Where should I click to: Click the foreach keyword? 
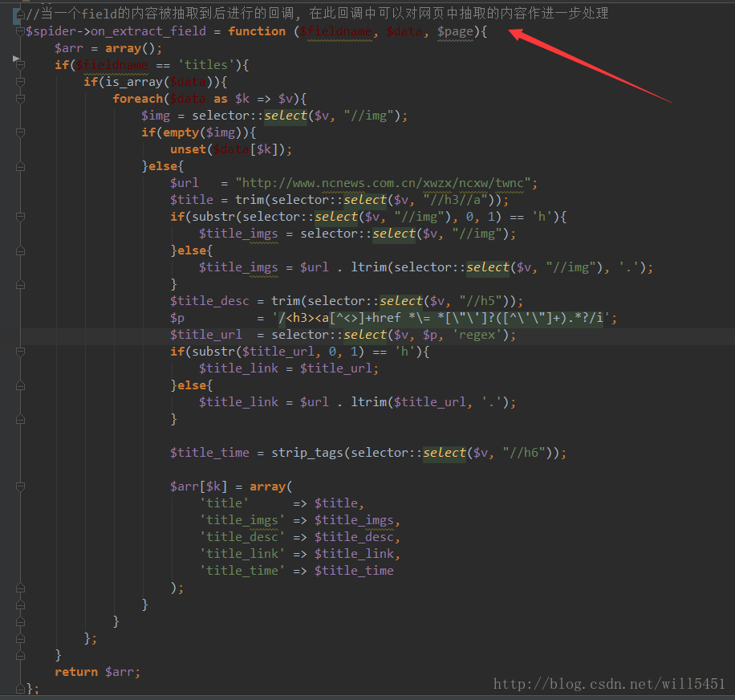point(137,99)
